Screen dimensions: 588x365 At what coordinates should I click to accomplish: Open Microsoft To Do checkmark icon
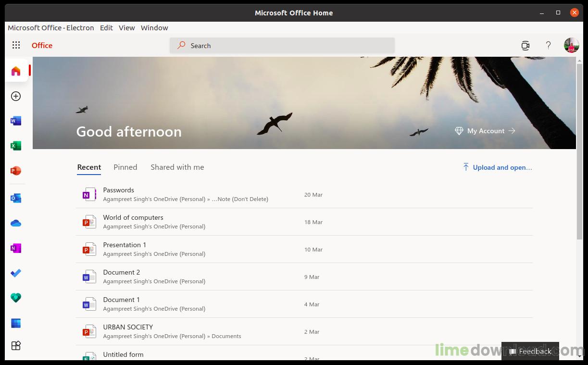(16, 273)
